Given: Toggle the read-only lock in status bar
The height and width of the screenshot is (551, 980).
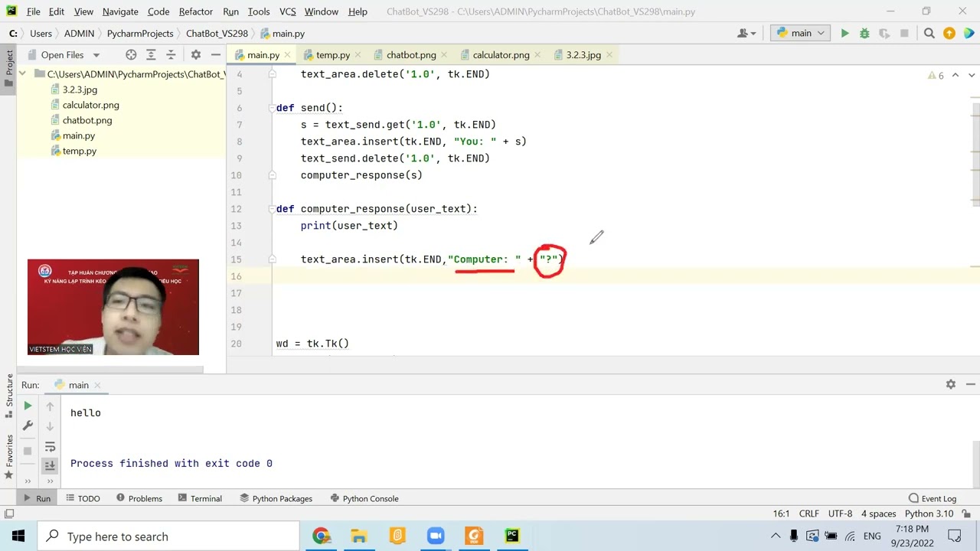Looking at the screenshot, I should [x=967, y=514].
